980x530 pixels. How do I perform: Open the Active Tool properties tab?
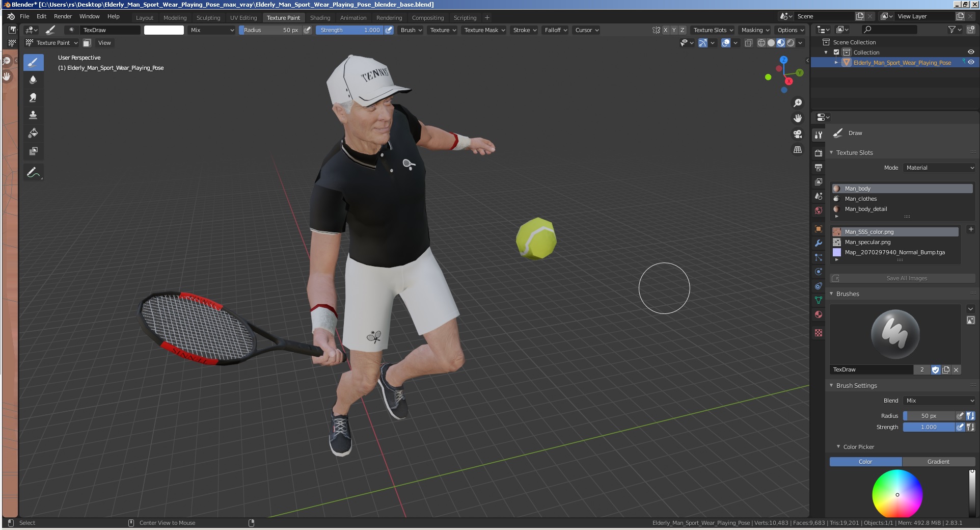click(x=819, y=135)
